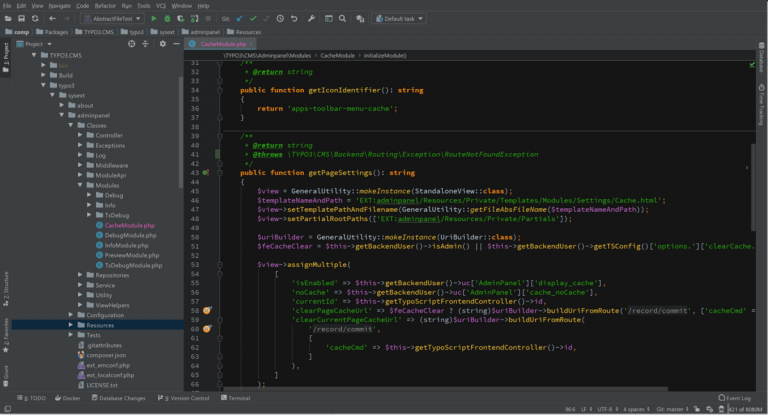
Task: Open the Project panel settings gear
Action: [162, 44]
